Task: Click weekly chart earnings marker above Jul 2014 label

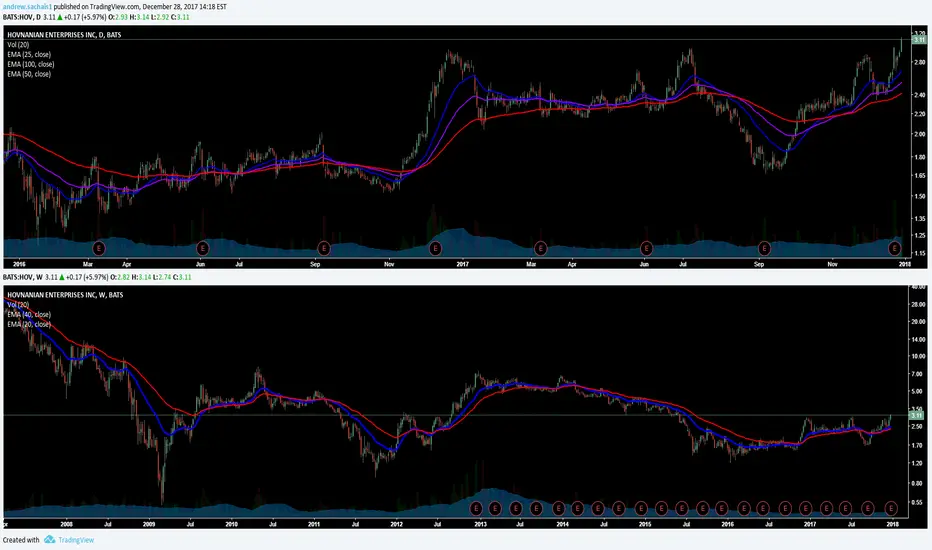Action: click(x=598, y=508)
